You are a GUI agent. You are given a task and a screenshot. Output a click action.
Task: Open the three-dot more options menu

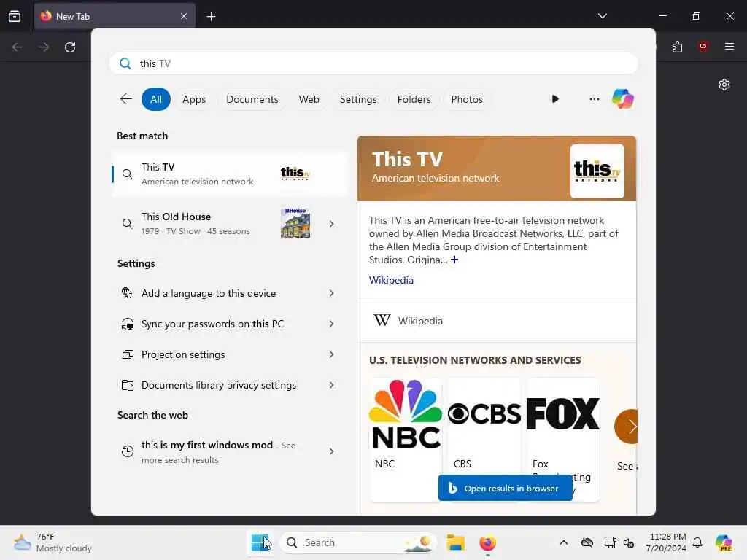tap(594, 99)
